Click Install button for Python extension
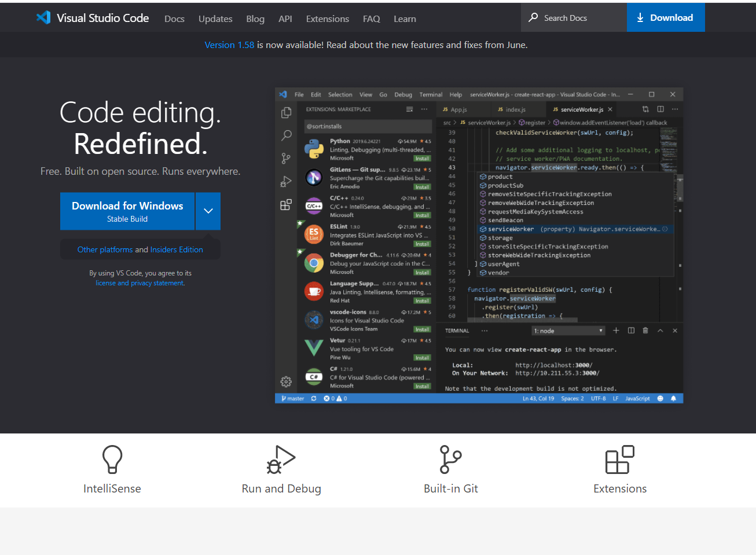756x555 pixels. pyautogui.click(x=422, y=159)
